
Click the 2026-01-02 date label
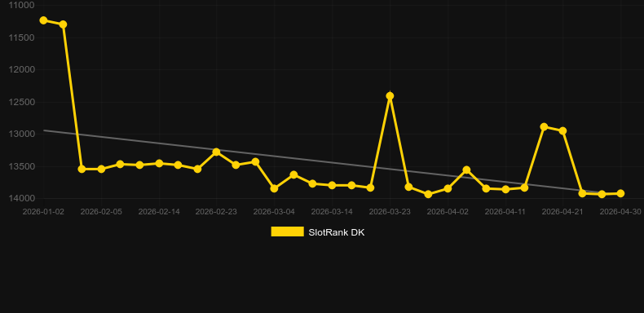pos(43,212)
